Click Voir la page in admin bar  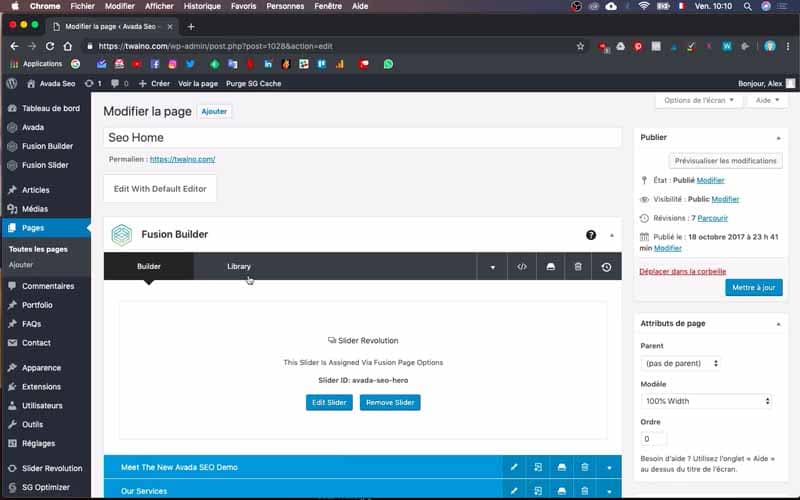(198, 83)
